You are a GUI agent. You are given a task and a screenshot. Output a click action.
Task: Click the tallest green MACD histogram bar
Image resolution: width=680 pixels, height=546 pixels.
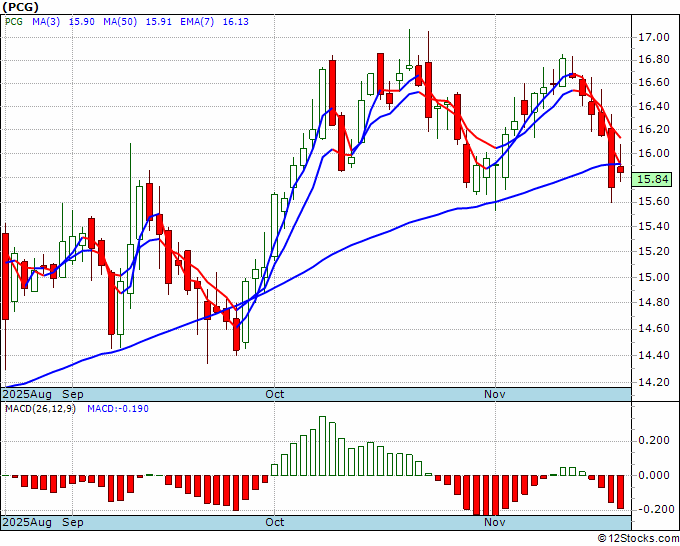[322, 446]
